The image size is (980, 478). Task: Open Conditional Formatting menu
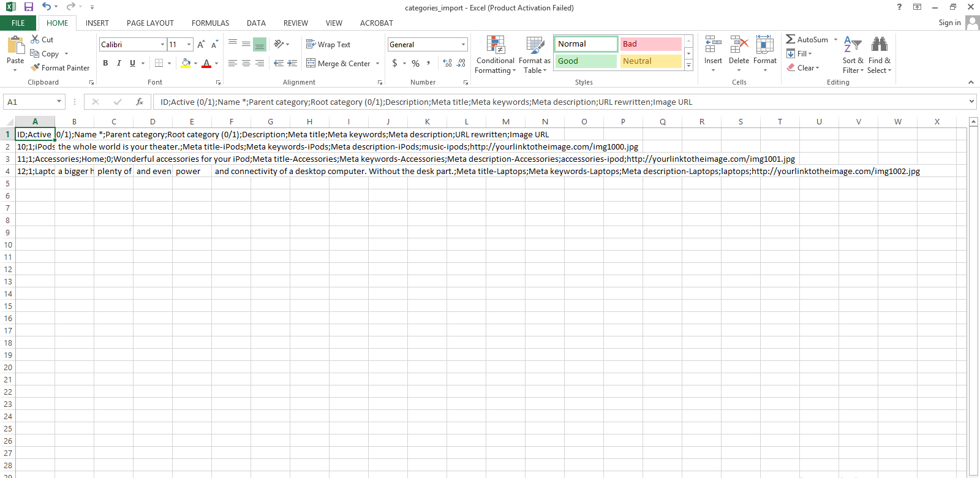point(496,55)
